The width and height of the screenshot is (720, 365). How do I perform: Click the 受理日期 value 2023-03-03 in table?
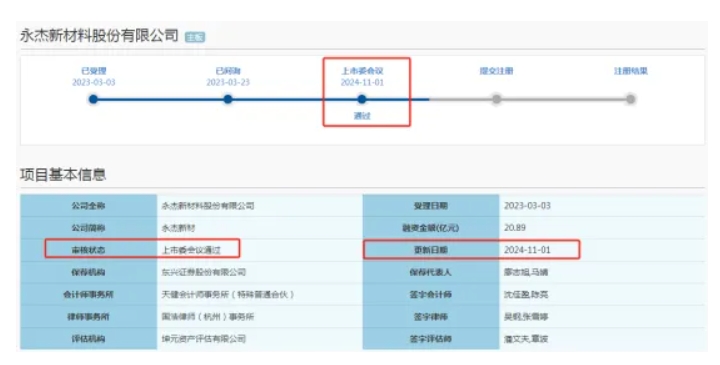(527, 206)
